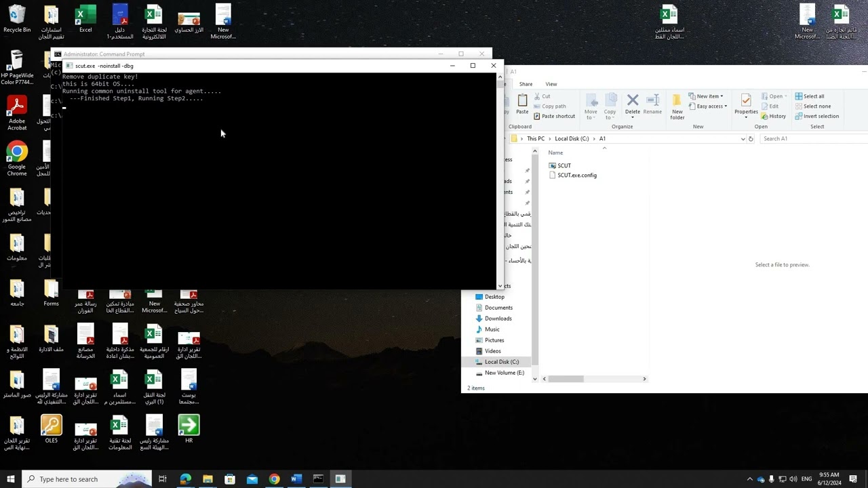This screenshot has width=868, height=488.
Task: Click Invert selection in ribbon
Action: 816,116
